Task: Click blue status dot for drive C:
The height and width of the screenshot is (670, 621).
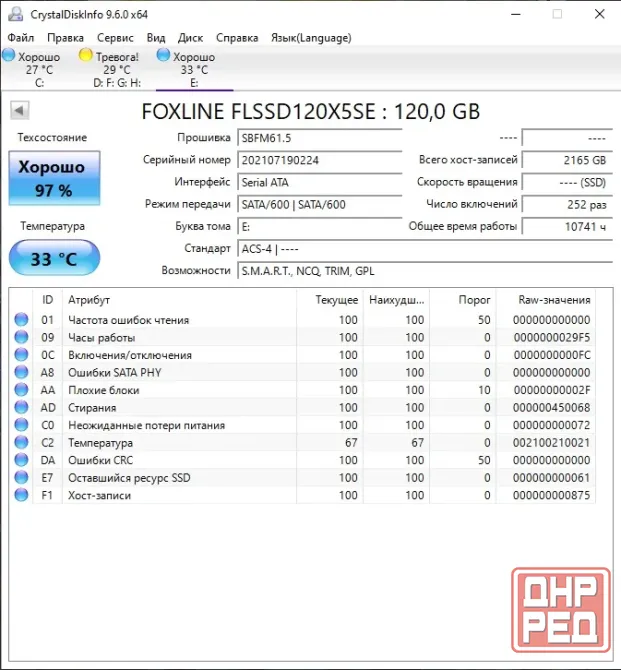Action: [9, 55]
